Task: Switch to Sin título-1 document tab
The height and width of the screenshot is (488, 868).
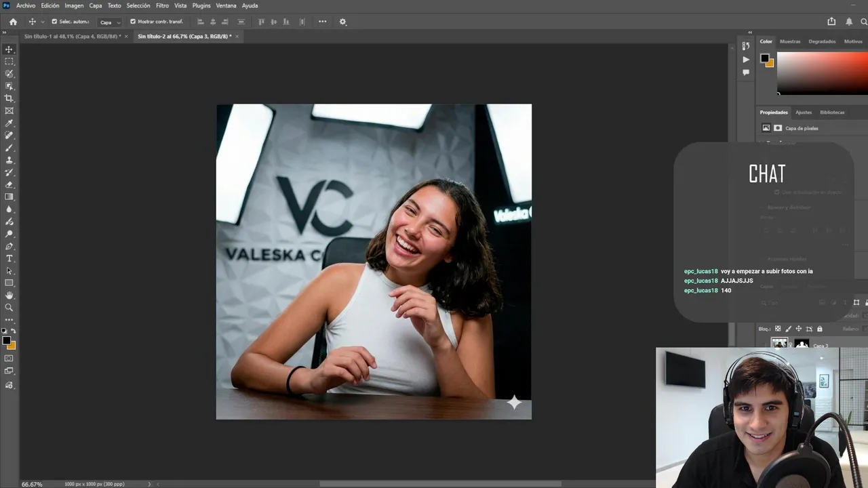Action: click(71, 37)
